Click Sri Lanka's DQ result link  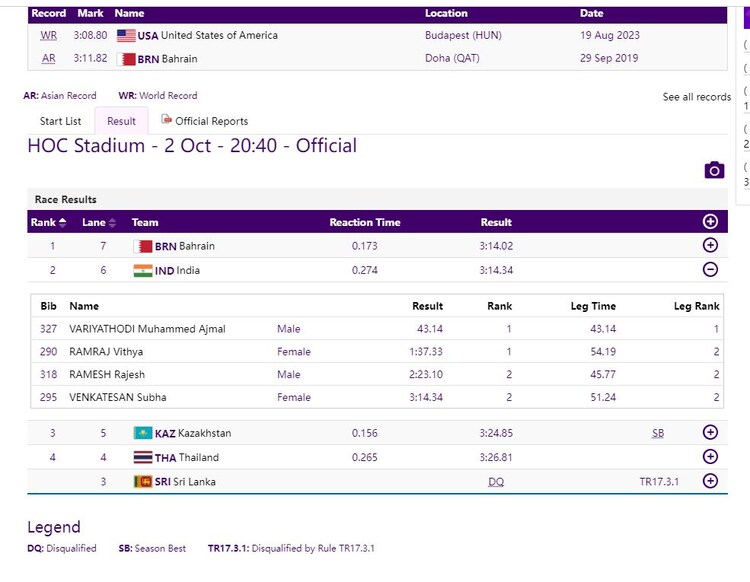click(x=496, y=482)
